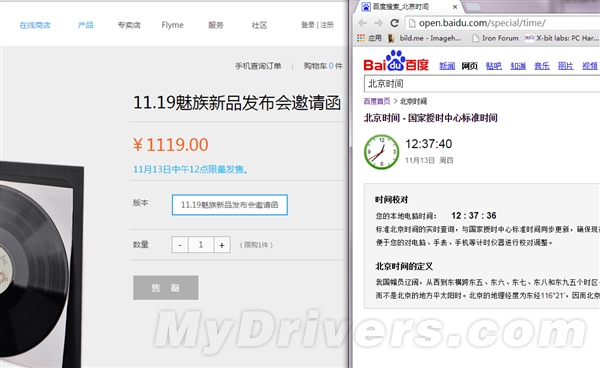Open the 购物车 shopping cart
Viewport: 600px width, 368px height.
tap(323, 66)
